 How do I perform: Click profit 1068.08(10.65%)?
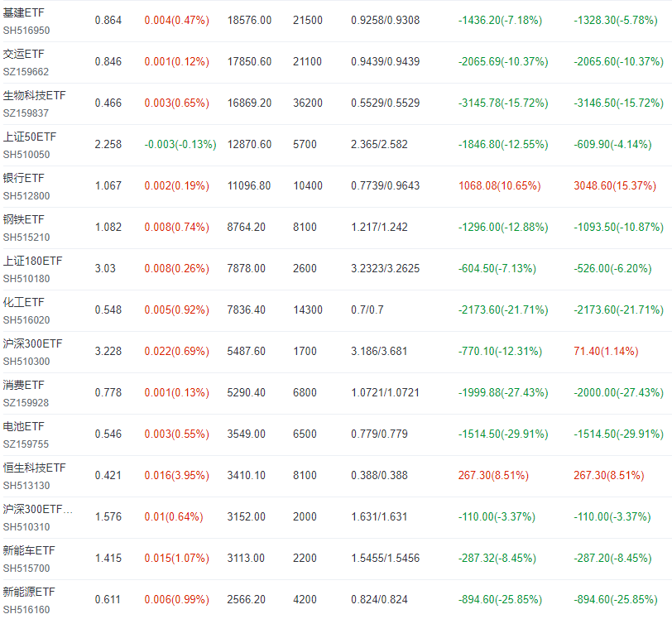pos(500,185)
